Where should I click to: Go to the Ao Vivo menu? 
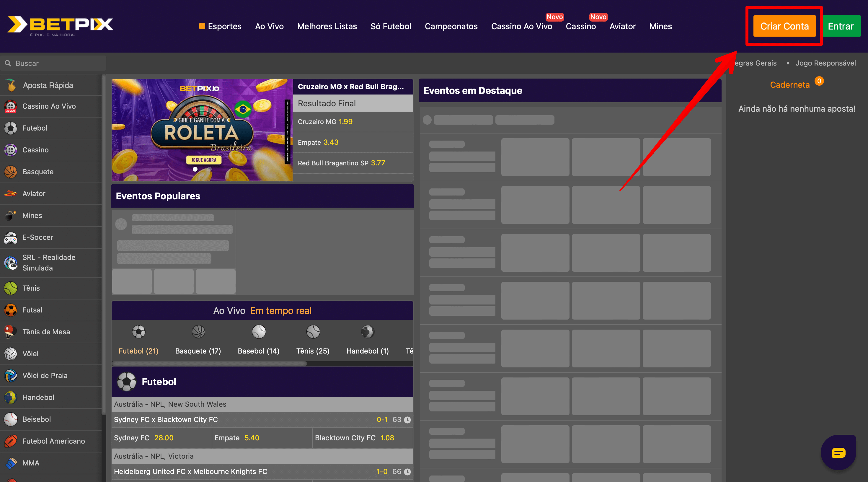pyautogui.click(x=269, y=26)
